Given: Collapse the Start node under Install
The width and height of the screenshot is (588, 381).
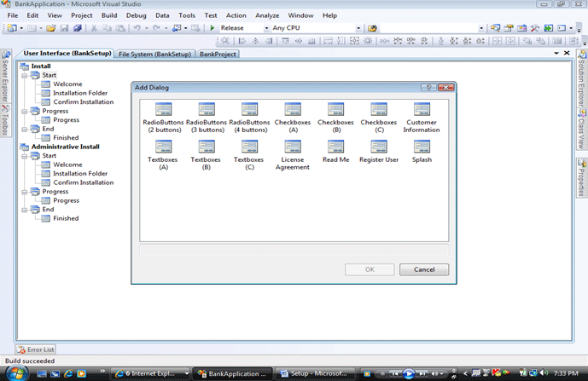Looking at the screenshot, I should point(25,76).
